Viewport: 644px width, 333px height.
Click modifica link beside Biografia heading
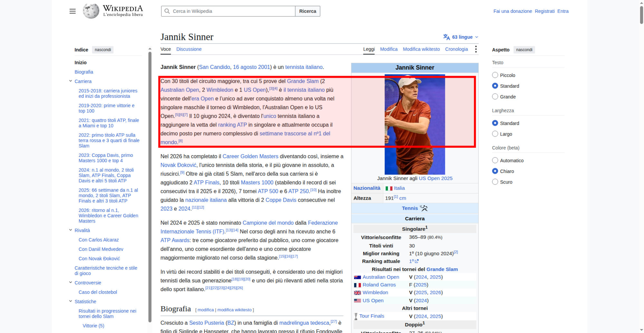click(x=205, y=310)
